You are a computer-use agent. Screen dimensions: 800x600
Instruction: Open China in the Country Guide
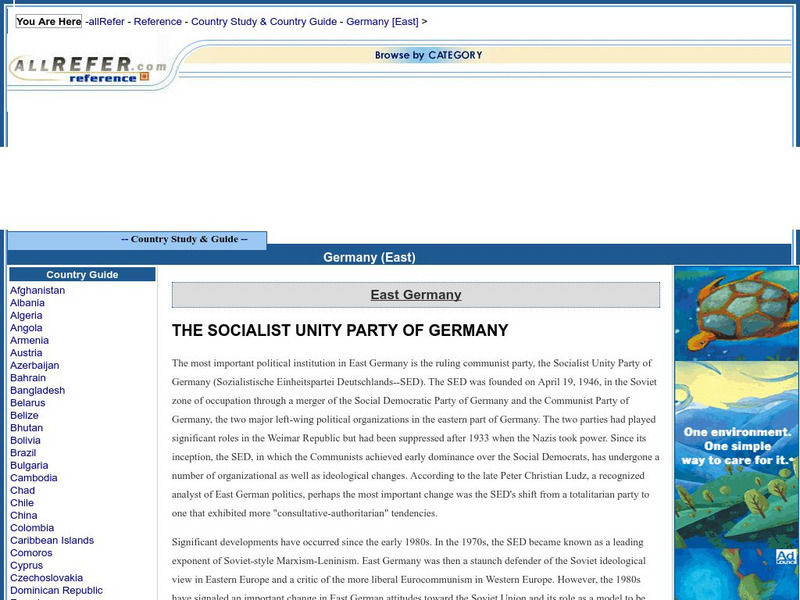tap(23, 515)
